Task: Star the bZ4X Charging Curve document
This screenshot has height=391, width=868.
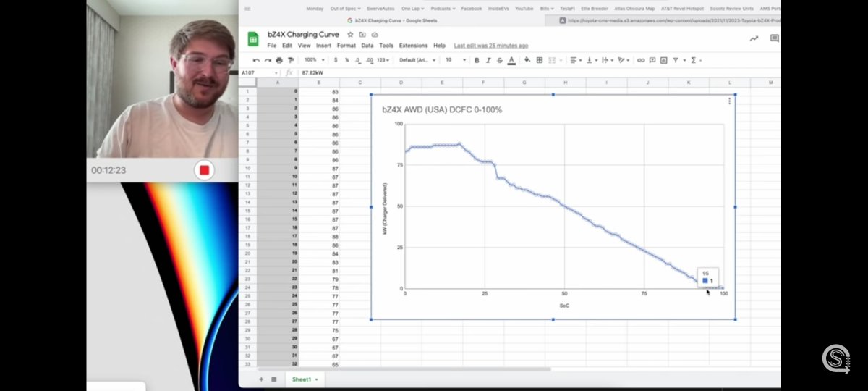Action: click(351, 34)
